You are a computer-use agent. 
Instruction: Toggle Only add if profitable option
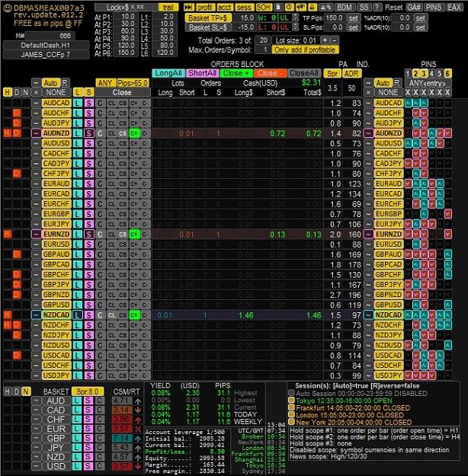click(305, 50)
